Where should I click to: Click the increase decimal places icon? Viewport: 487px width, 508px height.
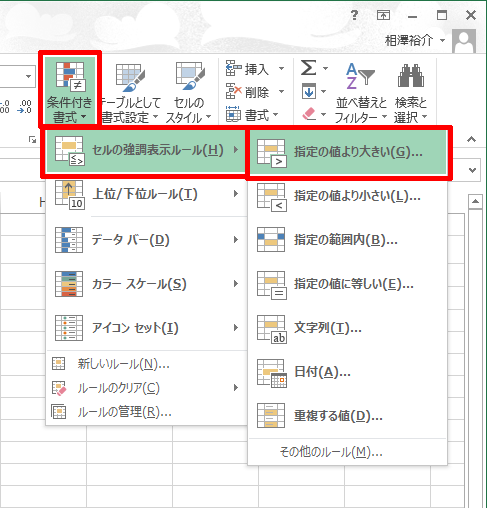pyautogui.click(x=24, y=107)
